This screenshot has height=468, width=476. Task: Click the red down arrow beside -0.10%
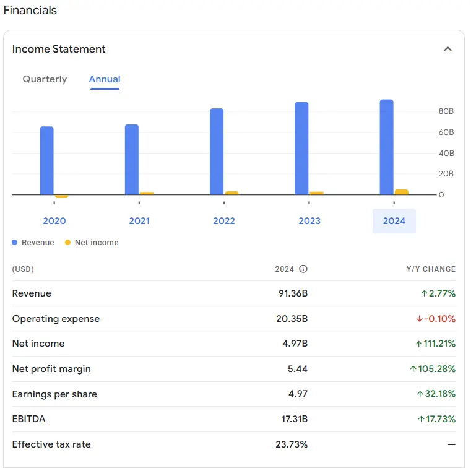(x=420, y=319)
